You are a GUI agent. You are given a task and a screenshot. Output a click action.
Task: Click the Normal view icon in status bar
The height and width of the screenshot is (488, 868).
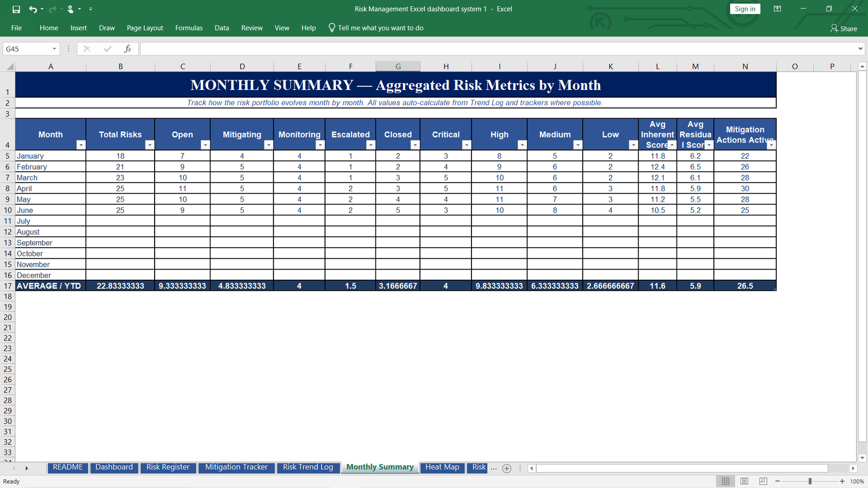click(x=725, y=481)
